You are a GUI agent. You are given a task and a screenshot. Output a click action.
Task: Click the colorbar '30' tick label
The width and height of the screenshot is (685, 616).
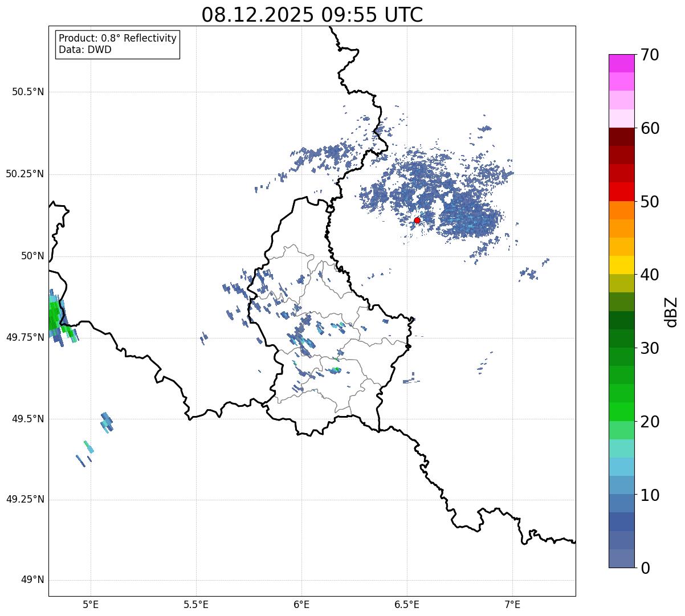pos(650,348)
